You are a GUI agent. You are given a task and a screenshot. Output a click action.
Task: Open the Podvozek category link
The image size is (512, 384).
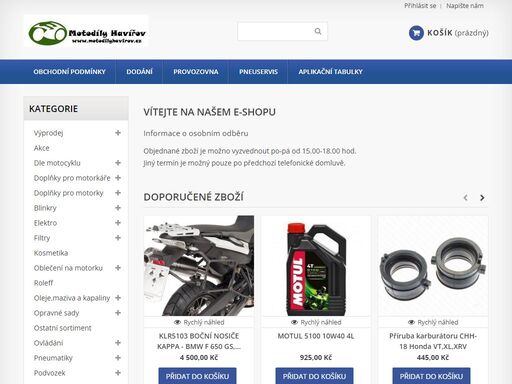(x=49, y=373)
